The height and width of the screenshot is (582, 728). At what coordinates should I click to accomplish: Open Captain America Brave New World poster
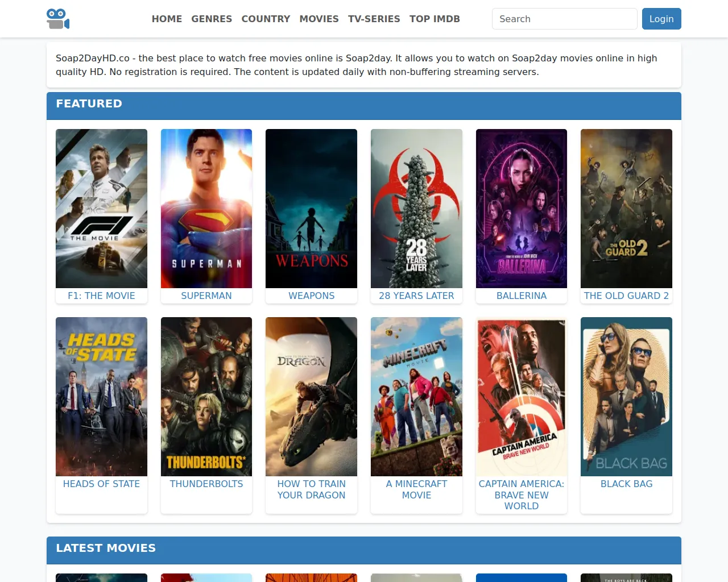click(x=522, y=397)
